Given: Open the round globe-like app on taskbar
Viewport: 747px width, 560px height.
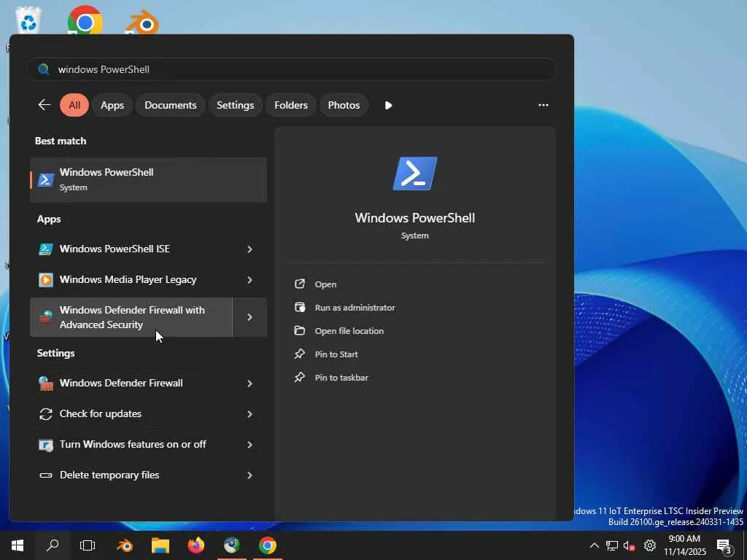Looking at the screenshot, I should (x=231, y=545).
